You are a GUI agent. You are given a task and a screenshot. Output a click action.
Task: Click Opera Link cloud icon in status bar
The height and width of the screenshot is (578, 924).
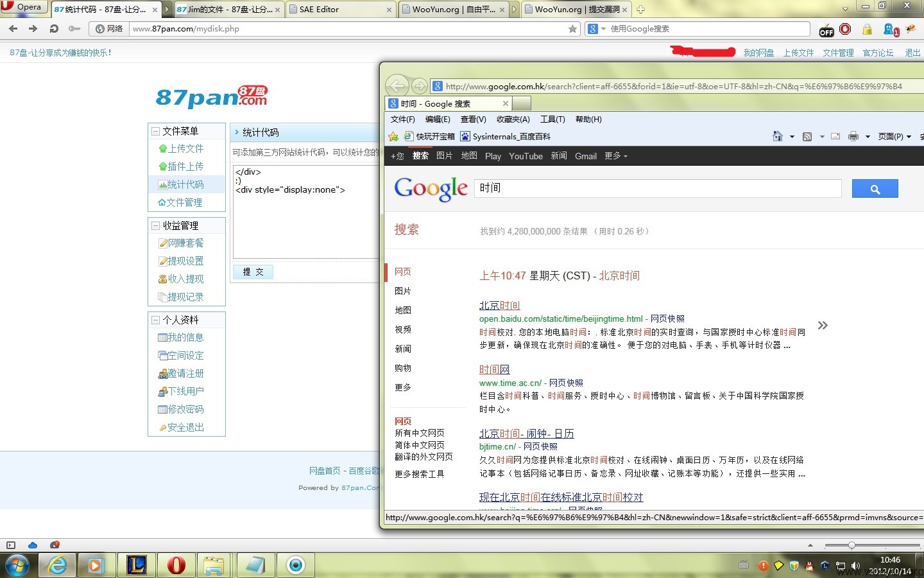coord(33,545)
